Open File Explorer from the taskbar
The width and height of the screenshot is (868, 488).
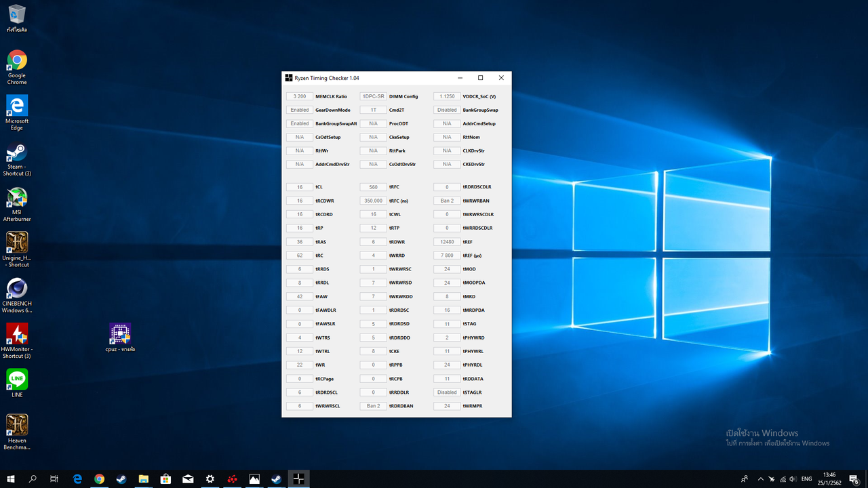[x=143, y=479]
